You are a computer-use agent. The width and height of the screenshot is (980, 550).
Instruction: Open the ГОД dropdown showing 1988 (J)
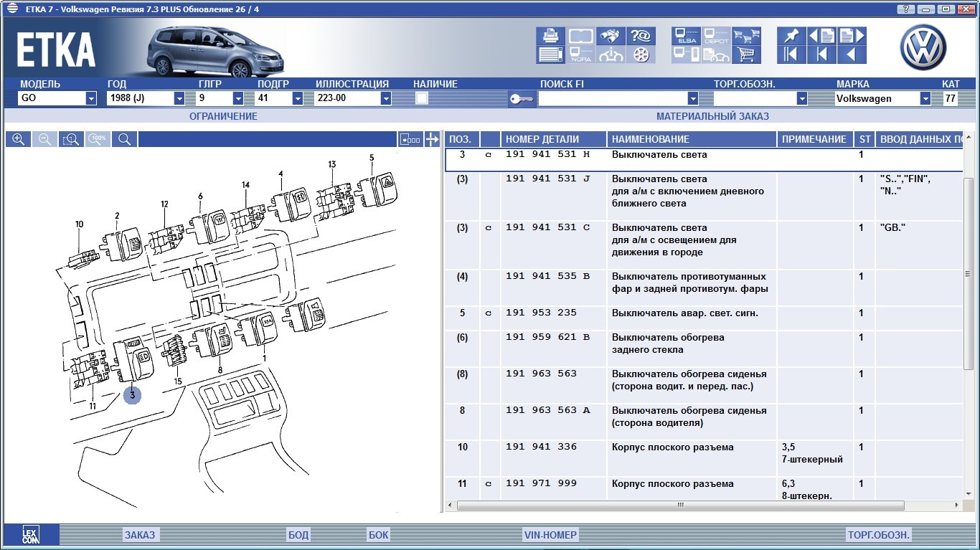(x=179, y=99)
